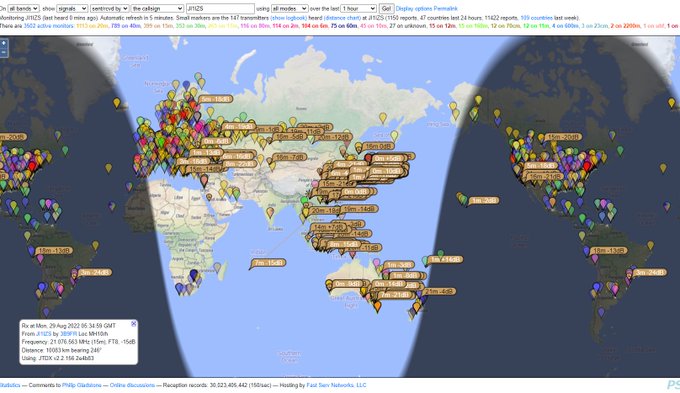Click the blue marker in northern Norway
The image size is (680, 393).
pyautogui.click(x=186, y=85)
